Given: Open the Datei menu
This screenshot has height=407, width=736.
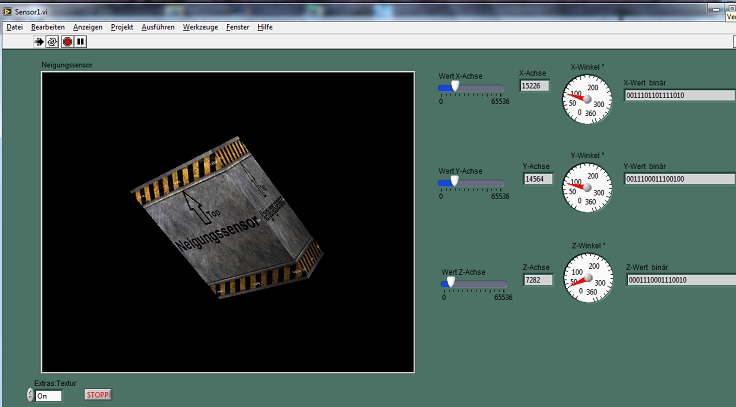Looking at the screenshot, I should coord(14,27).
